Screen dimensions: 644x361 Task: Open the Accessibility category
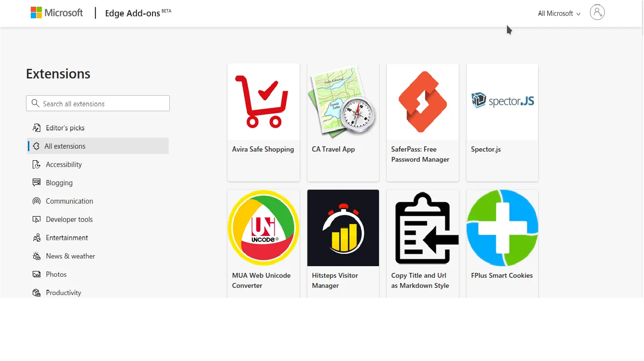(x=64, y=165)
